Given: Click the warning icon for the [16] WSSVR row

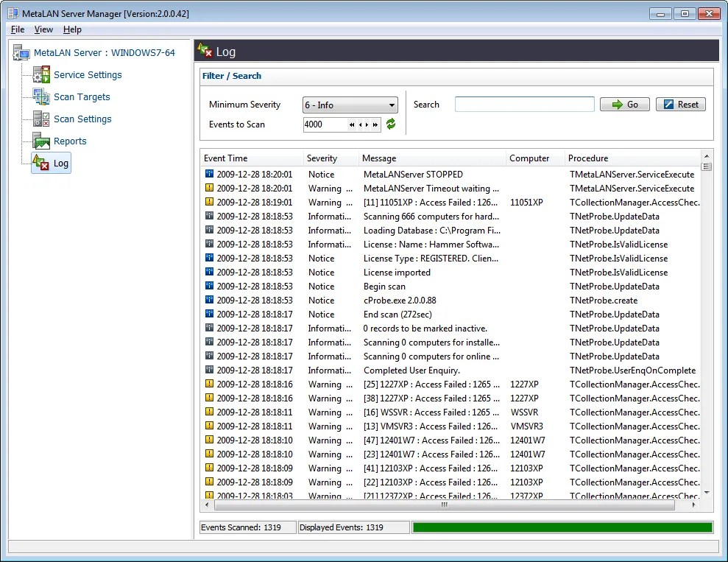Looking at the screenshot, I should [209, 412].
